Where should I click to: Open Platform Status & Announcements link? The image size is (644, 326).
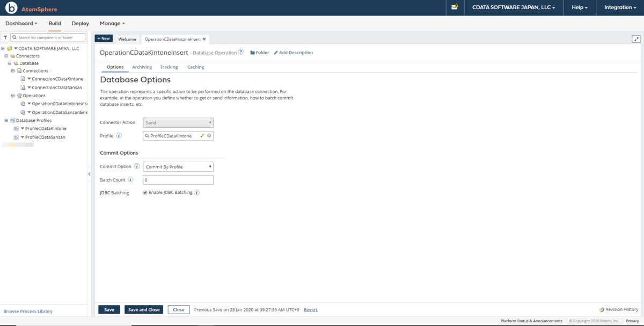click(531, 321)
